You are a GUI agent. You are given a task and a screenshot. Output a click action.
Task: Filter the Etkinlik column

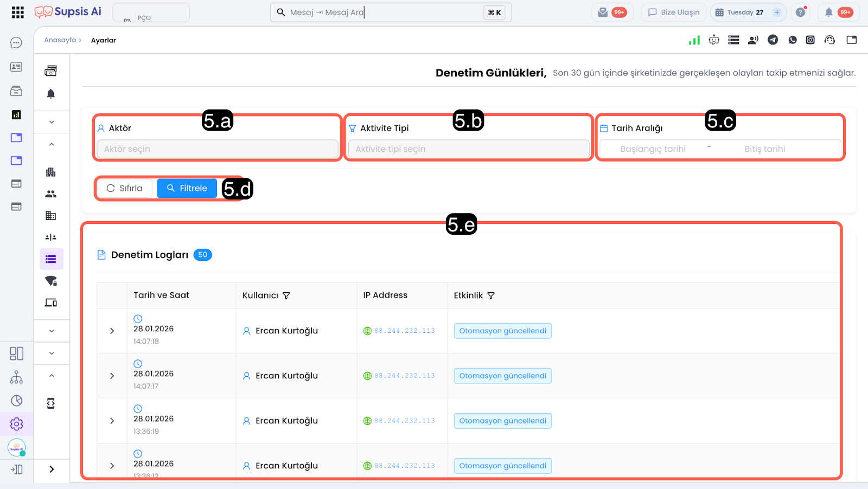(x=491, y=295)
